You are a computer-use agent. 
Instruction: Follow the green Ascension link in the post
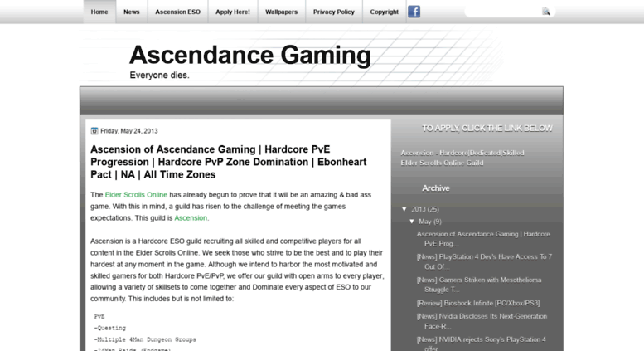[191, 218]
